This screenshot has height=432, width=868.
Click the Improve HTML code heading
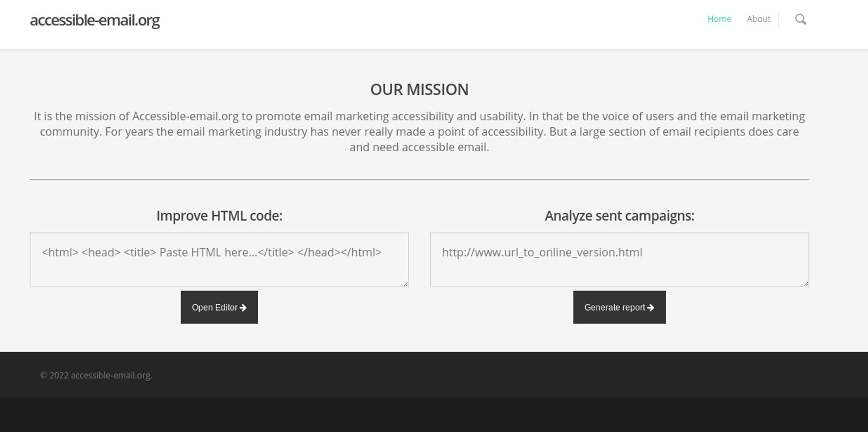point(219,215)
